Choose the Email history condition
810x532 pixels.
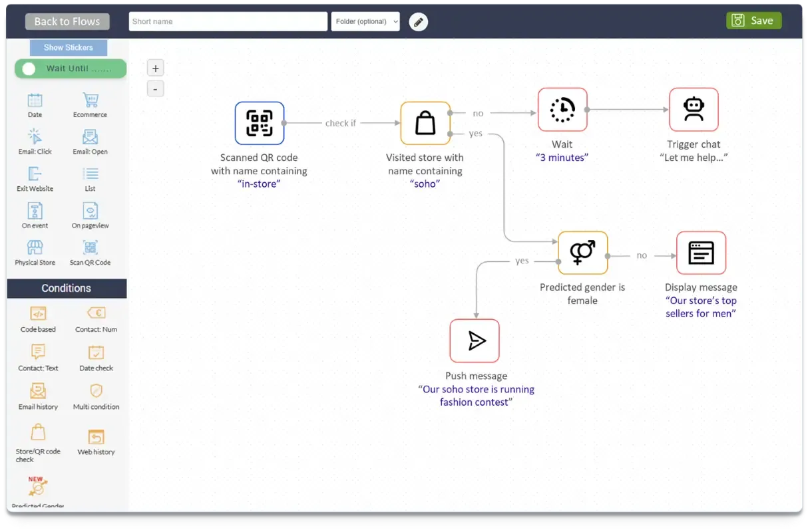[38, 391]
